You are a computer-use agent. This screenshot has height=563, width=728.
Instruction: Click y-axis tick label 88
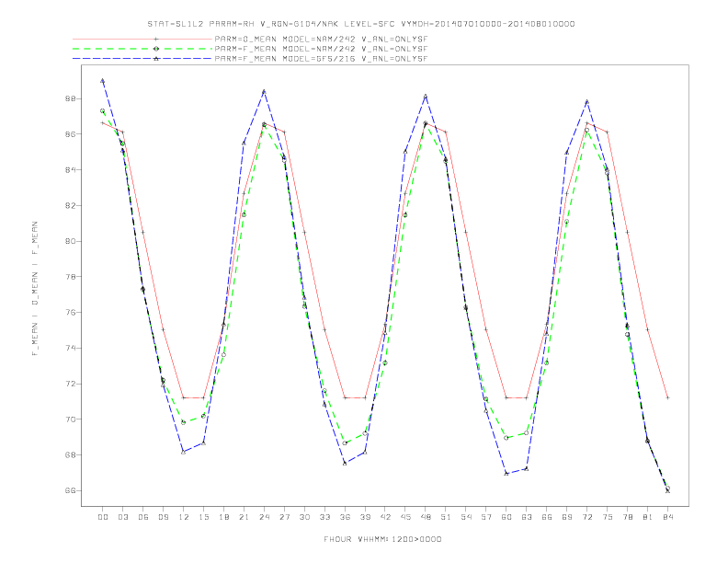[x=71, y=99]
